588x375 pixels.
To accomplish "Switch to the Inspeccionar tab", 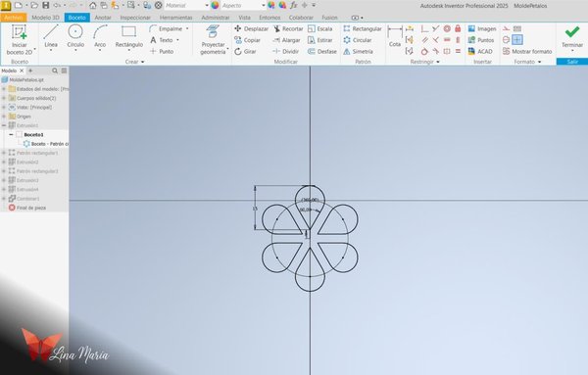I will point(135,18).
